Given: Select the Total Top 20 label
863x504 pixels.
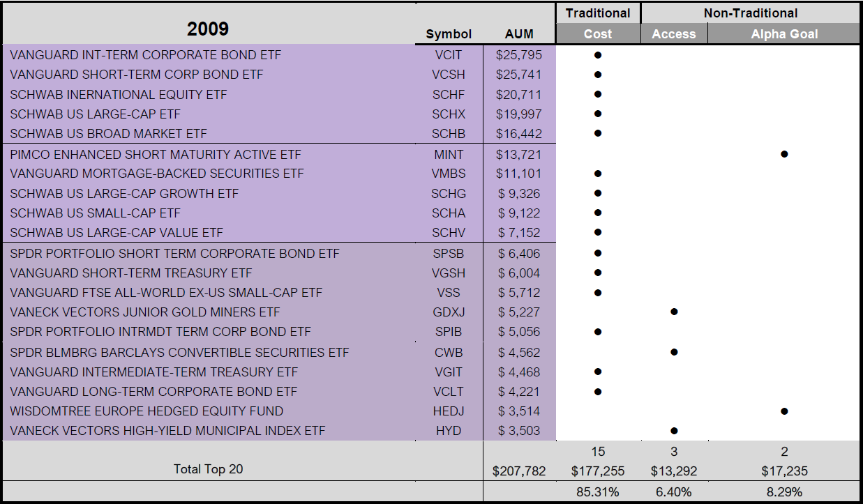Looking at the screenshot, I should click(x=208, y=469).
